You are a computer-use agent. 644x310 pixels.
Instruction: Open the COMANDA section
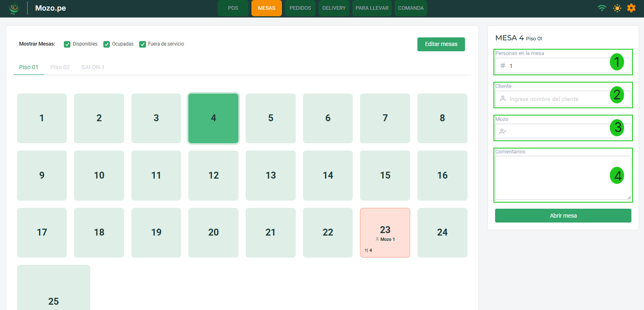[x=410, y=8]
